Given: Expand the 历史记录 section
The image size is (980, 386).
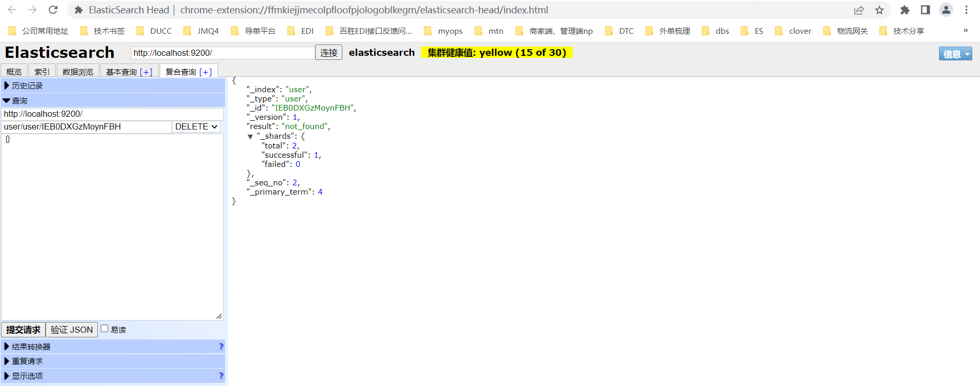Looking at the screenshot, I should (113, 85).
